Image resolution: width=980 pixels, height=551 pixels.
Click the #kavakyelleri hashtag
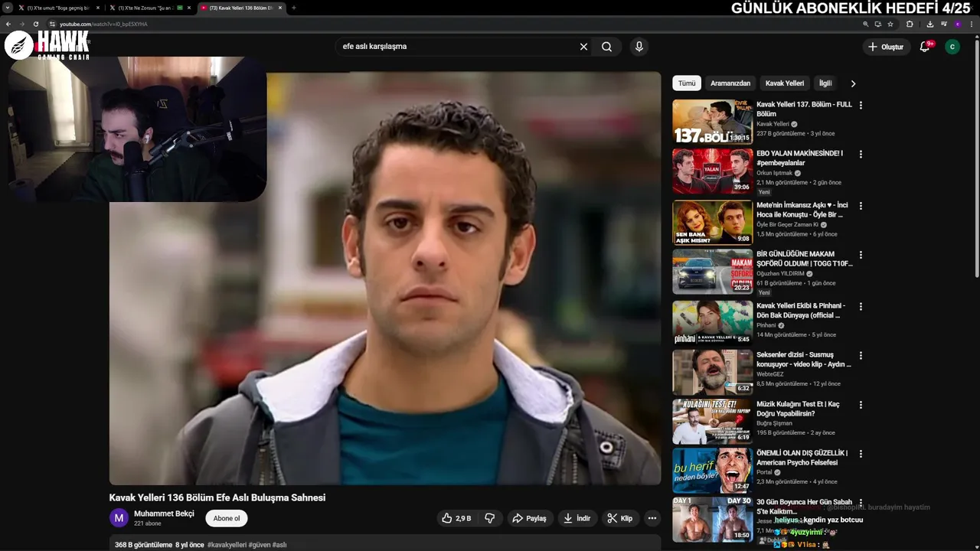click(227, 545)
